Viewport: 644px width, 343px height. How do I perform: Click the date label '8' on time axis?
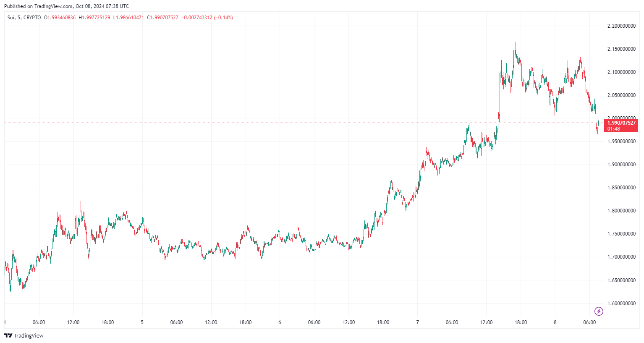pos(555,322)
